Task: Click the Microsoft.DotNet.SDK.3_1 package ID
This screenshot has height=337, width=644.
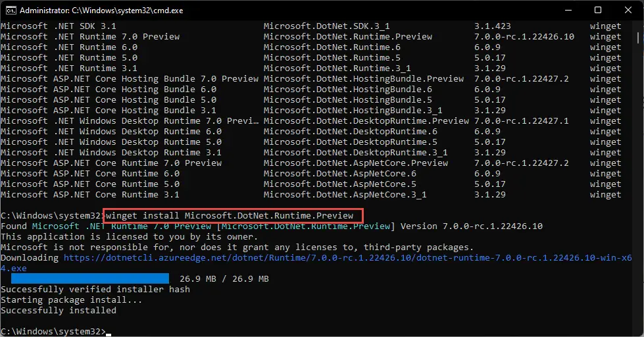Action: [326, 26]
